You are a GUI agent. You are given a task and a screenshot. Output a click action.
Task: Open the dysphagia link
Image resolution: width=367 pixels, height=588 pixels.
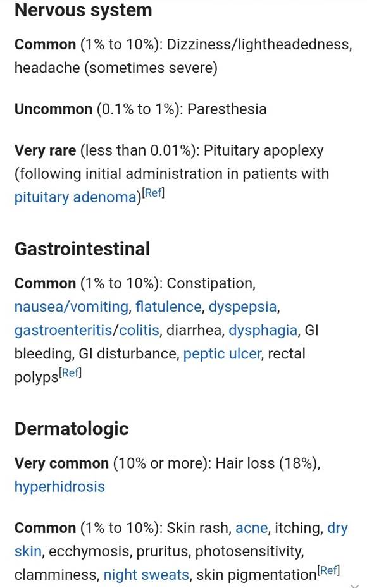pyautogui.click(x=263, y=331)
